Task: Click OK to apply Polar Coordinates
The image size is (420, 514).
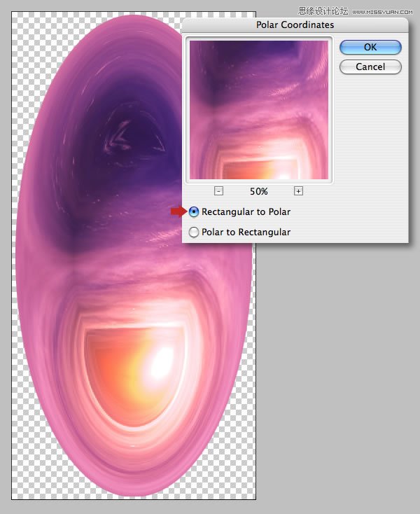Action: (x=370, y=47)
